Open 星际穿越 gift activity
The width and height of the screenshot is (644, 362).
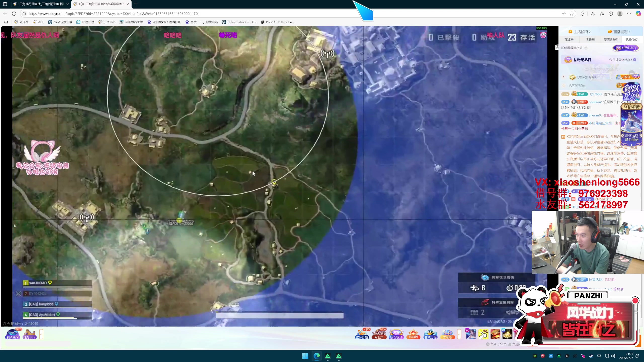click(362, 334)
